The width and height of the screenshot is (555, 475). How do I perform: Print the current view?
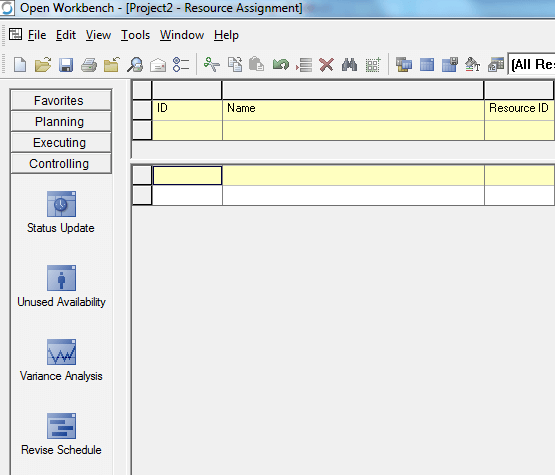click(x=89, y=65)
